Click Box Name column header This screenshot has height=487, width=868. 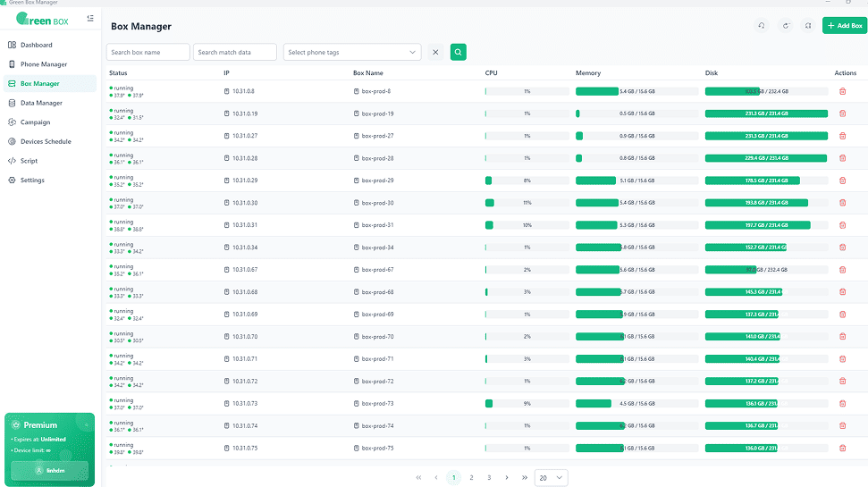pos(368,73)
